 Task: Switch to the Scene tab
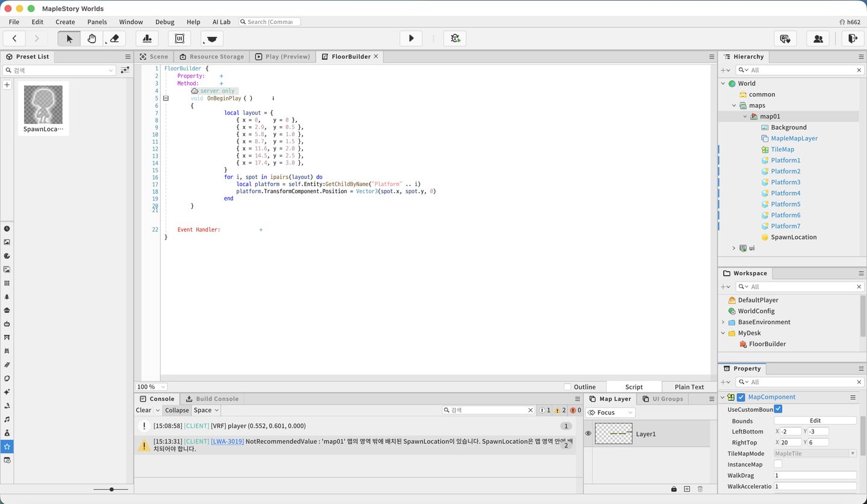pos(154,57)
